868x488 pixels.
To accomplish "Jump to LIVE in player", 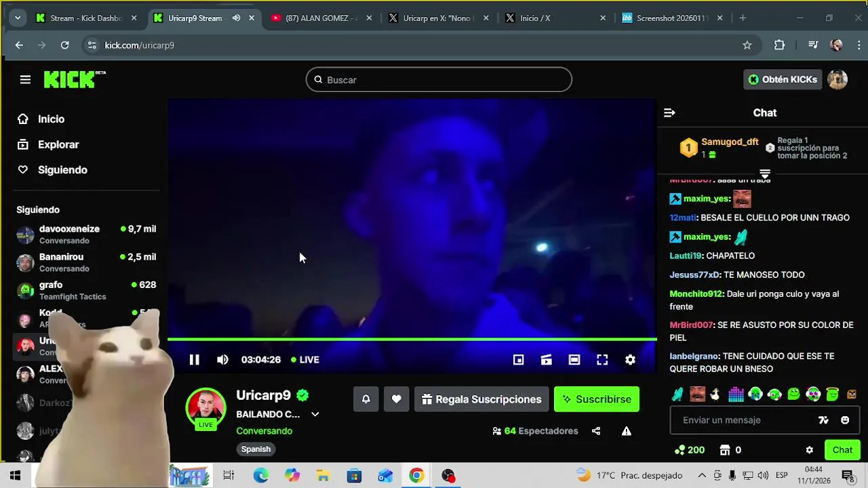I will [305, 360].
